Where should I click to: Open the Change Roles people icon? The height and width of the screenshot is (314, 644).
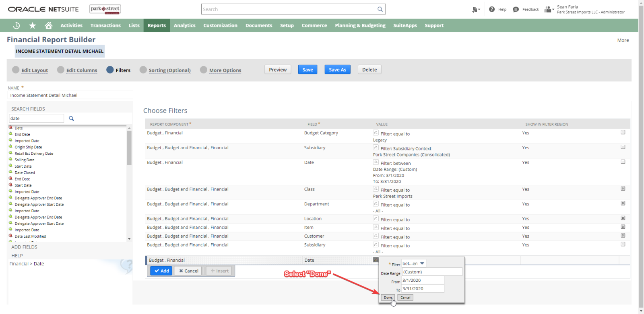tap(549, 9)
